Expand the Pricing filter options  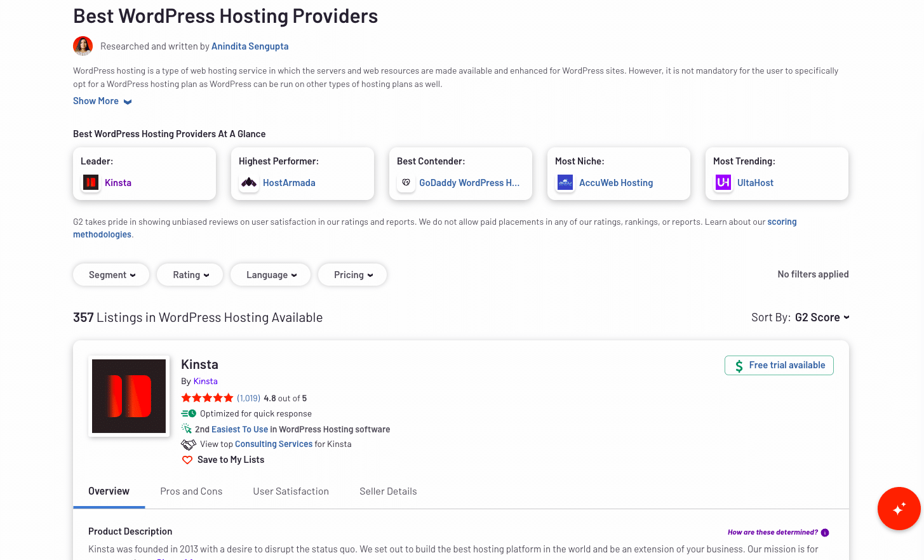[352, 274]
